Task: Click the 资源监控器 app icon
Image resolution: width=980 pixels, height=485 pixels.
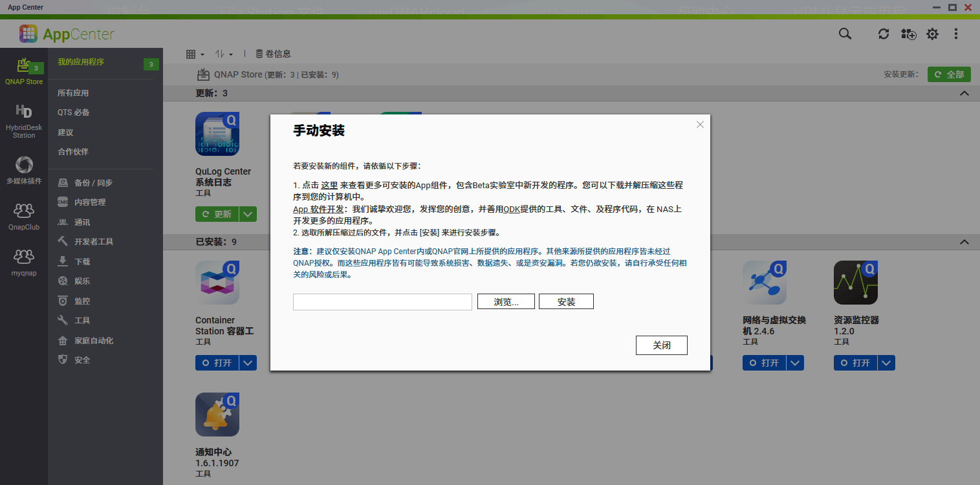Action: (x=856, y=283)
